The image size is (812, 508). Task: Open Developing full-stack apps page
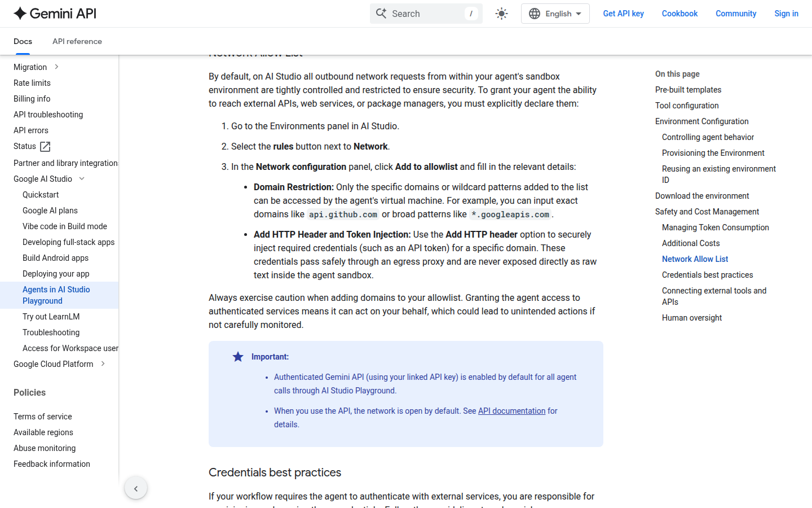pos(68,242)
